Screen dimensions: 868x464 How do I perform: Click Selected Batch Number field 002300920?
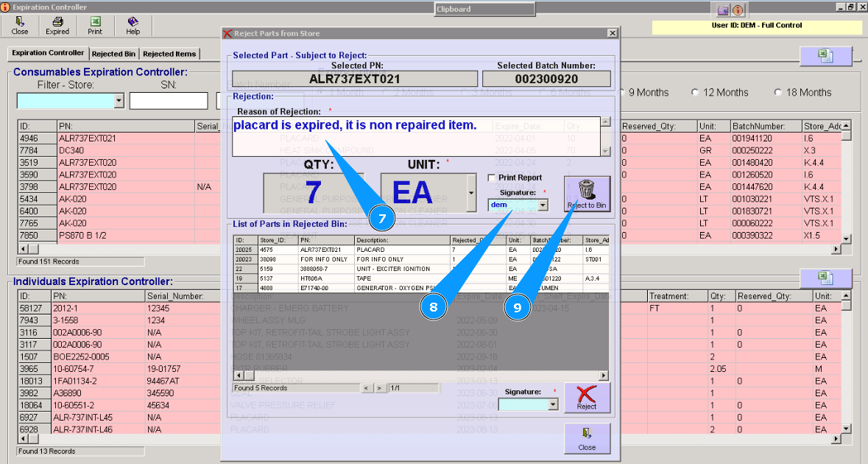coord(546,79)
